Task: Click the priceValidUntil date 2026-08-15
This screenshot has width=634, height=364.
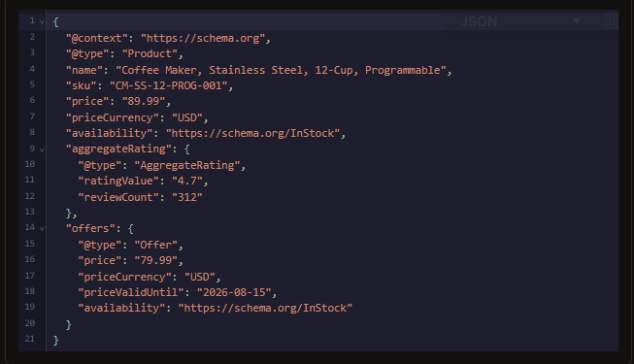Action: (234, 292)
